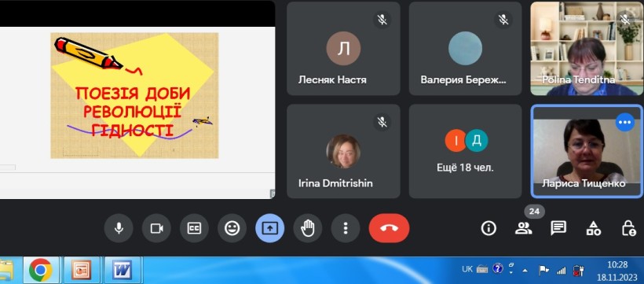Viewport: 644px width, 284px height.
Task: Show the participants list people icon
Action: (x=524, y=228)
